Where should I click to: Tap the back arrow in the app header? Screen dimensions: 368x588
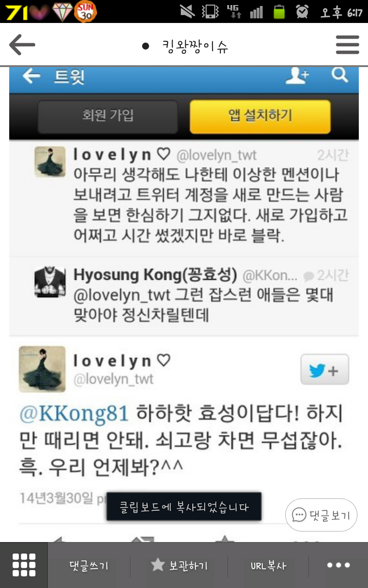[x=22, y=45]
